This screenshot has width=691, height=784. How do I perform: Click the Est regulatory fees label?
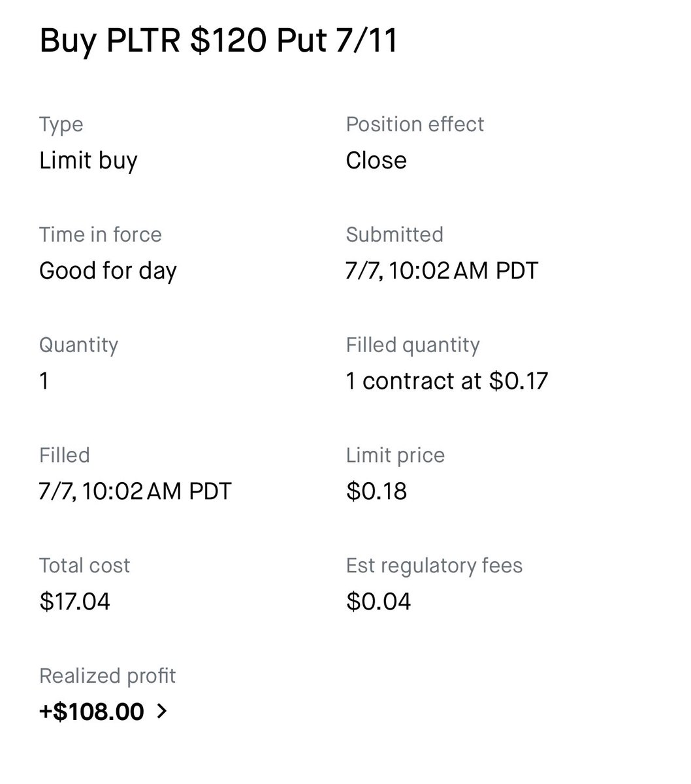tap(434, 565)
